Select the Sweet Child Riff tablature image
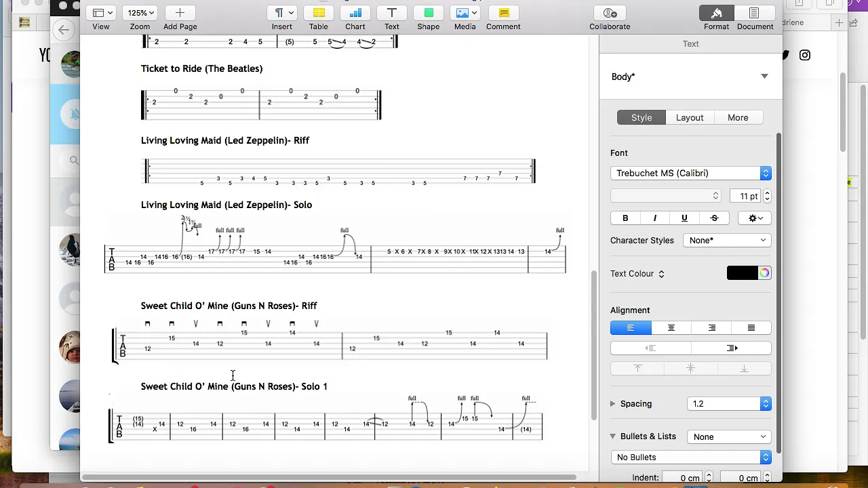868x488 pixels. point(330,341)
